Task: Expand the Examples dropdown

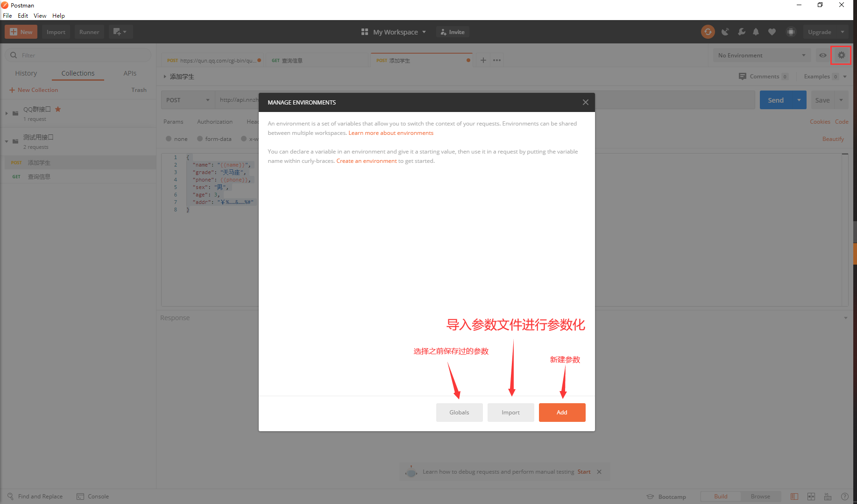Action: tap(845, 77)
